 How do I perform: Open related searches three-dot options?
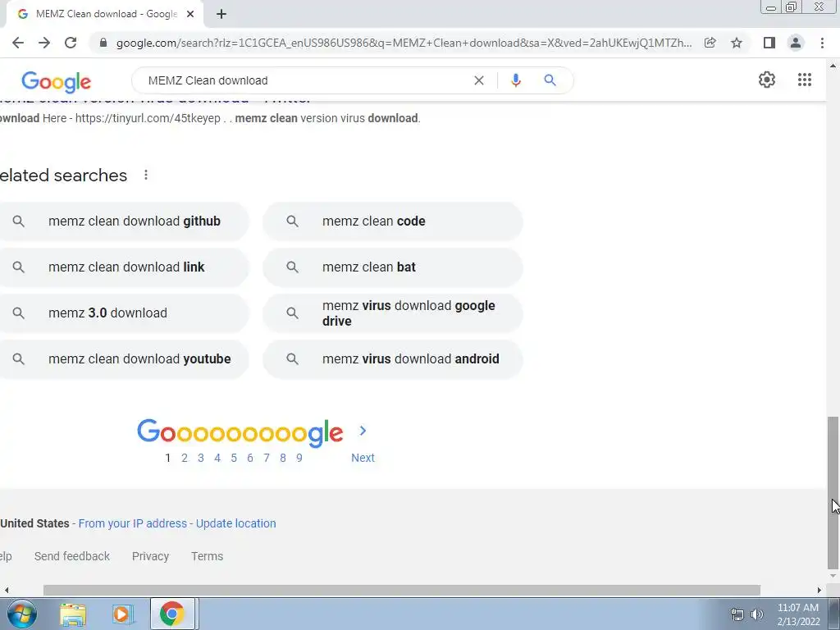coord(146,175)
